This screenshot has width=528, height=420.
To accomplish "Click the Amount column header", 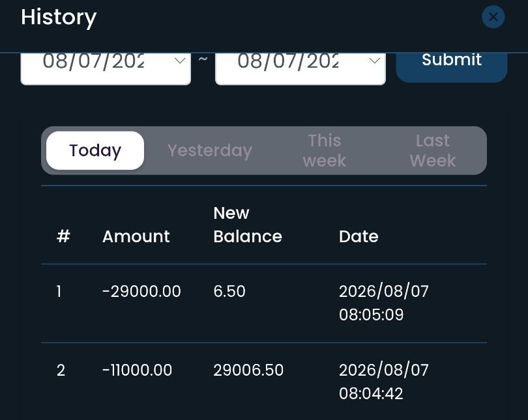I will click(x=136, y=236).
